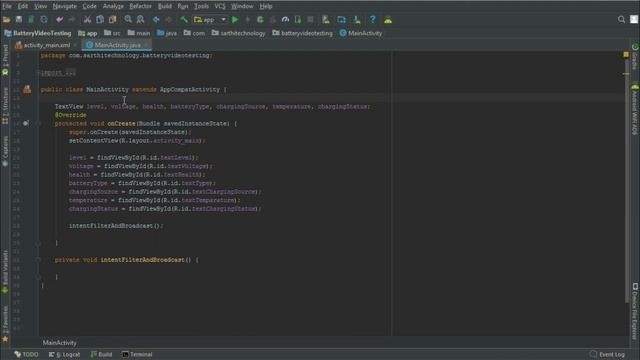The height and width of the screenshot is (360, 640).
Task: Open the TODO tool window
Action: pos(26,354)
